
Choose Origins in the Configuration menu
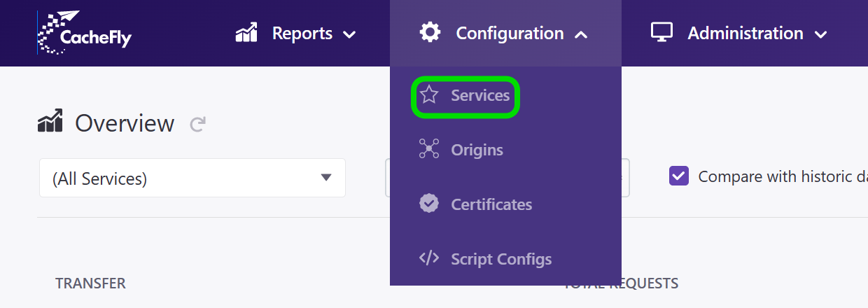point(477,150)
